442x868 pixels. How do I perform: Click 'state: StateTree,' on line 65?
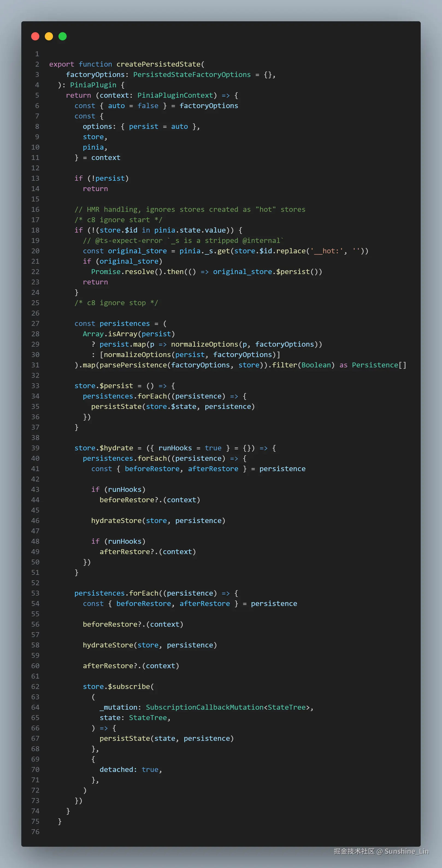pyautogui.click(x=135, y=718)
